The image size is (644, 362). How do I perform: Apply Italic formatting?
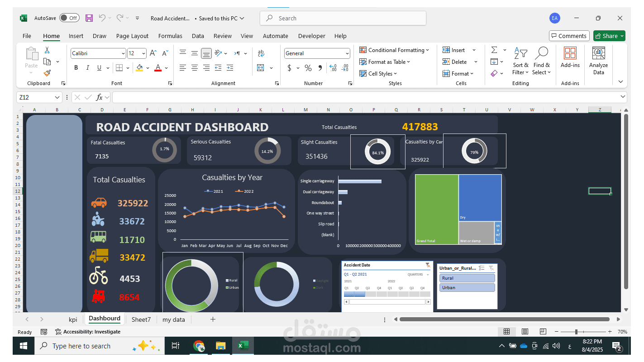(88, 68)
